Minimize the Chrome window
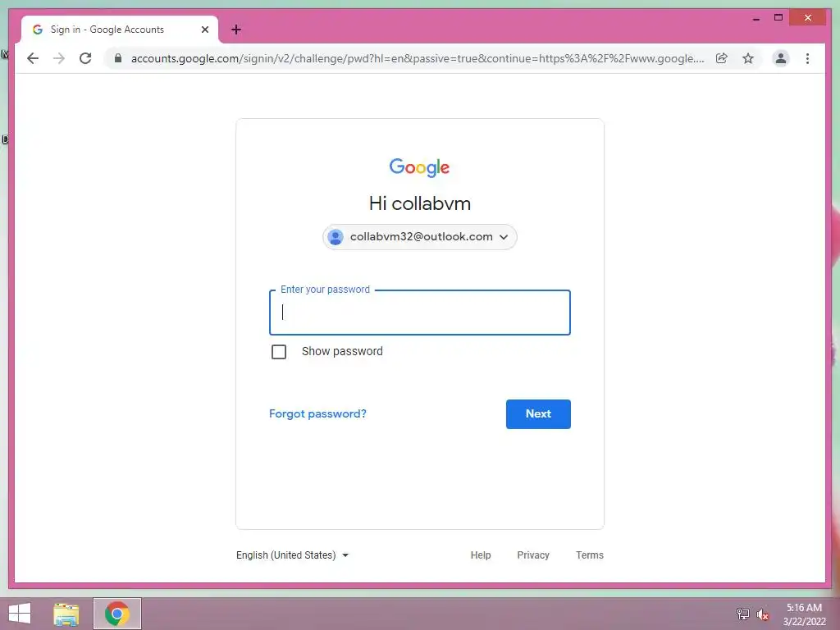 756,18
